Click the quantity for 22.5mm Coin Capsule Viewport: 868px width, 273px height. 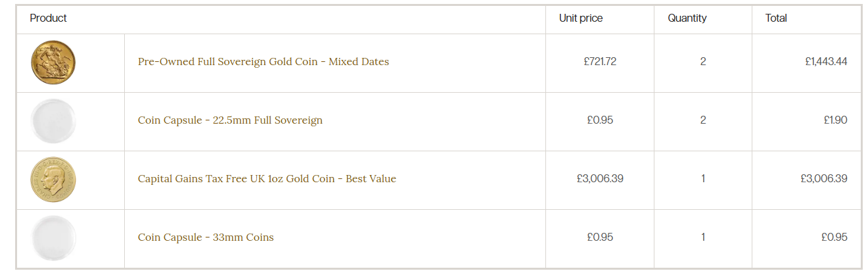point(703,120)
